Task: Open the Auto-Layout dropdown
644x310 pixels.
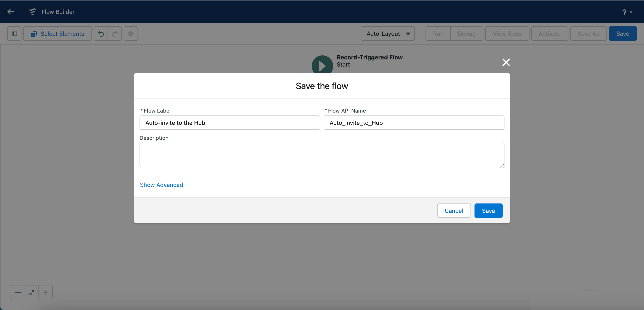Action: pos(388,34)
